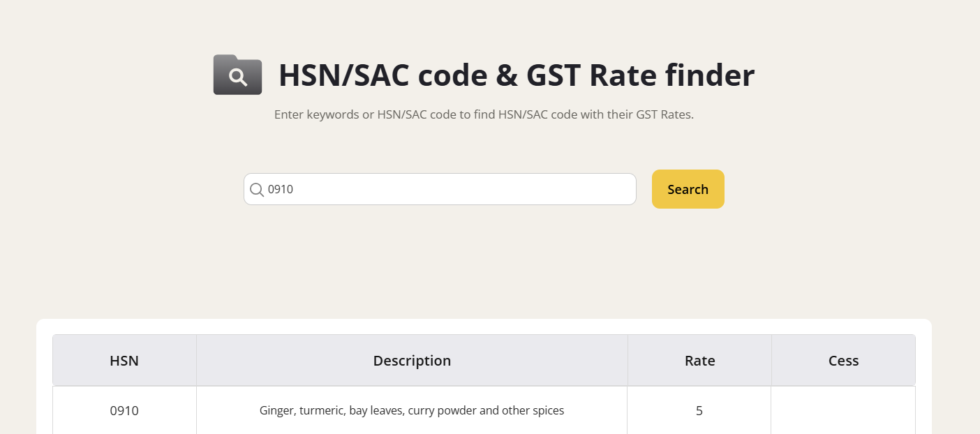Sort results by the HSN column header
This screenshot has width=980, height=434.
(124, 360)
